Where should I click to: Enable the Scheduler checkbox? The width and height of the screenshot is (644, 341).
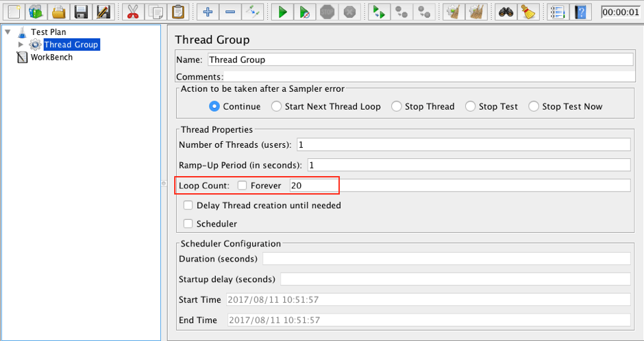188,224
